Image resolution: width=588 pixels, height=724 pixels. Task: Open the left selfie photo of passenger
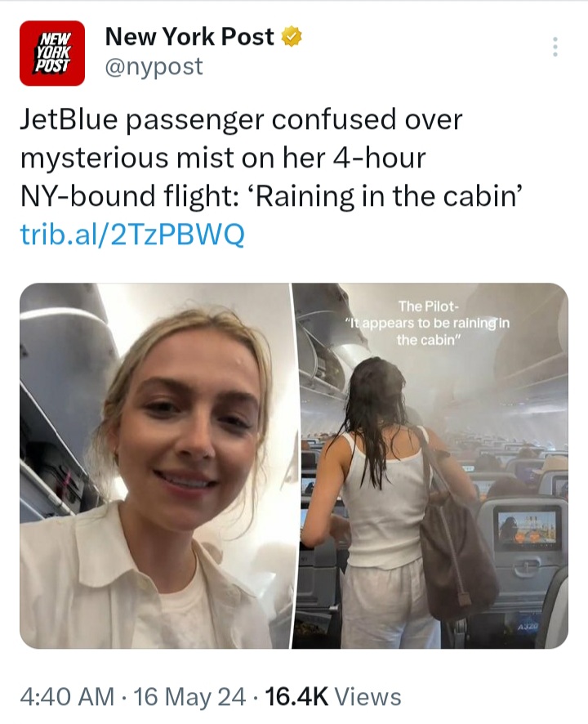(154, 466)
